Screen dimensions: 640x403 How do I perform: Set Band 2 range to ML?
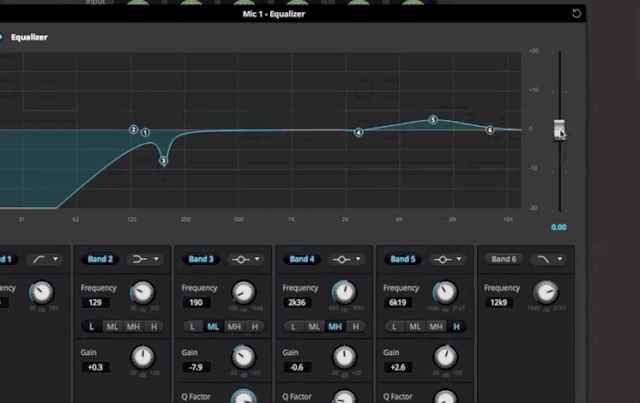point(112,327)
